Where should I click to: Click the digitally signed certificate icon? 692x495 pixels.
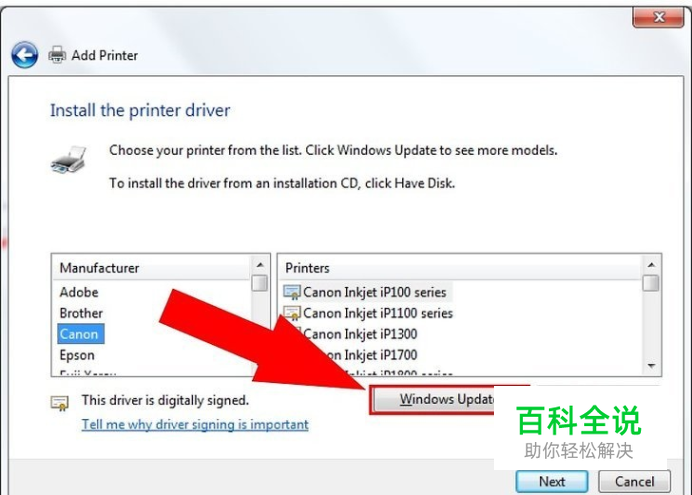60,403
